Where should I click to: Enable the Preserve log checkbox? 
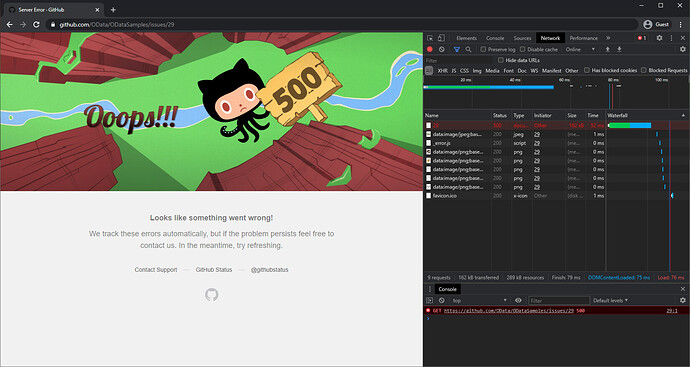[x=483, y=49]
